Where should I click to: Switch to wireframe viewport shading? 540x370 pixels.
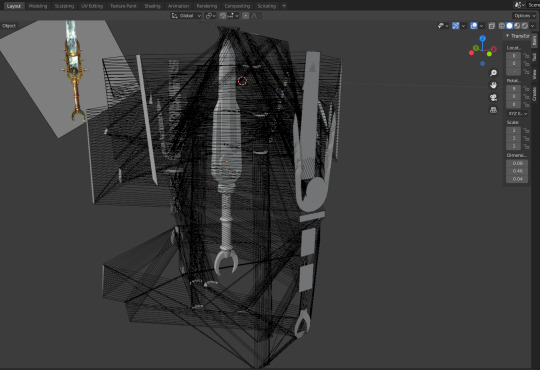(x=502, y=26)
